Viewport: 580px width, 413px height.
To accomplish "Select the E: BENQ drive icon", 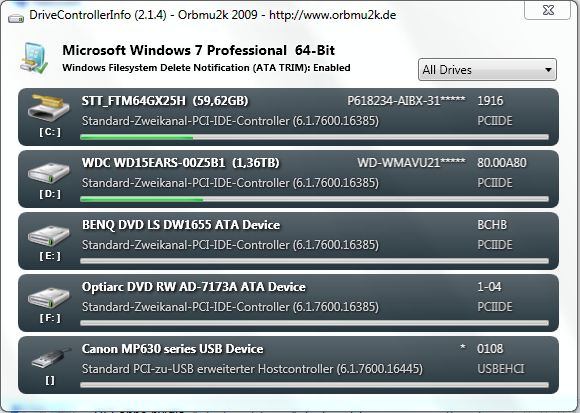I will [x=49, y=234].
